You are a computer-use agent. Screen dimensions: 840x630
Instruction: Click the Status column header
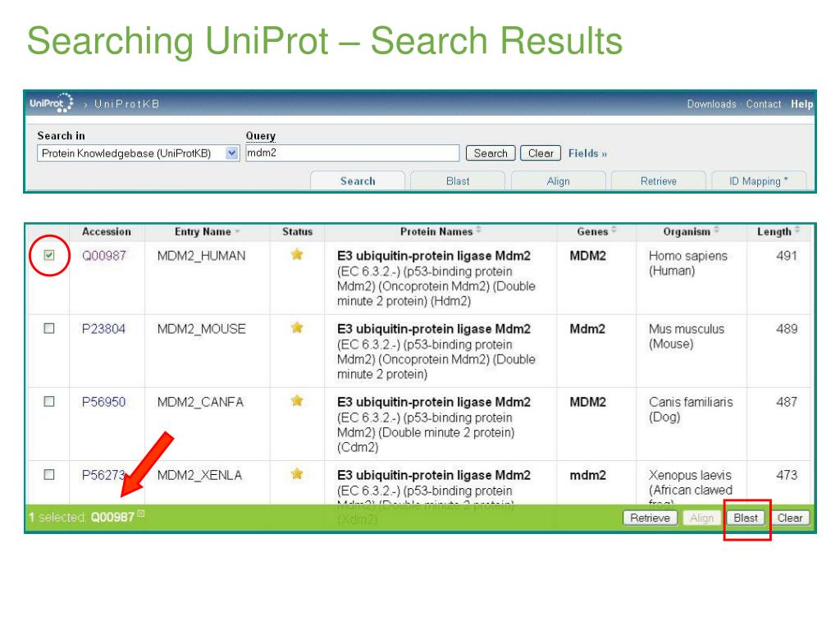pos(297,231)
